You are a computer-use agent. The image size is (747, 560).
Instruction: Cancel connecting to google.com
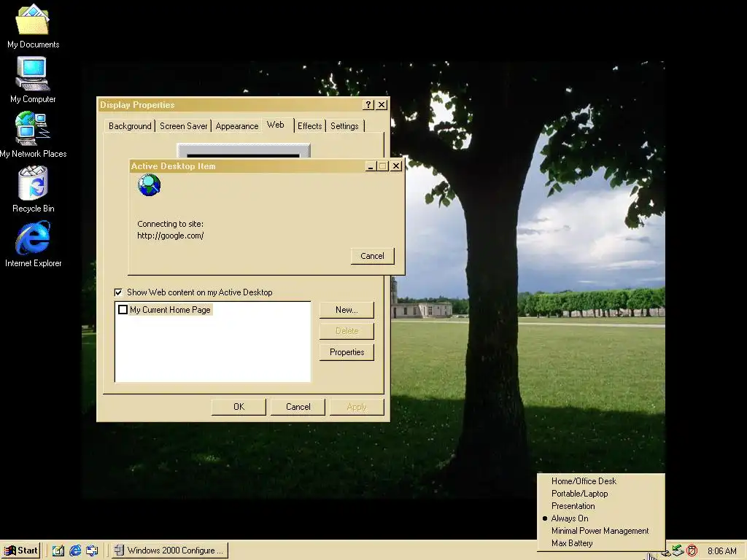[x=372, y=256]
